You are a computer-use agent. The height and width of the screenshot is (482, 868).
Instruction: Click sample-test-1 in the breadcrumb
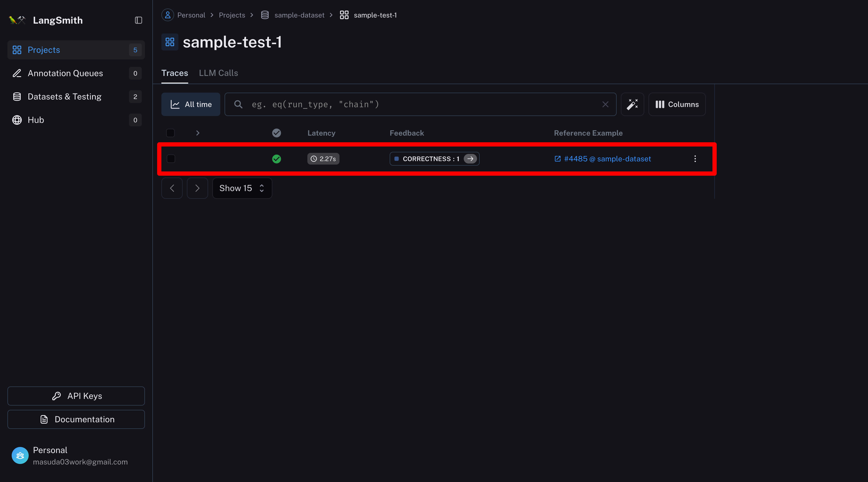(x=375, y=15)
